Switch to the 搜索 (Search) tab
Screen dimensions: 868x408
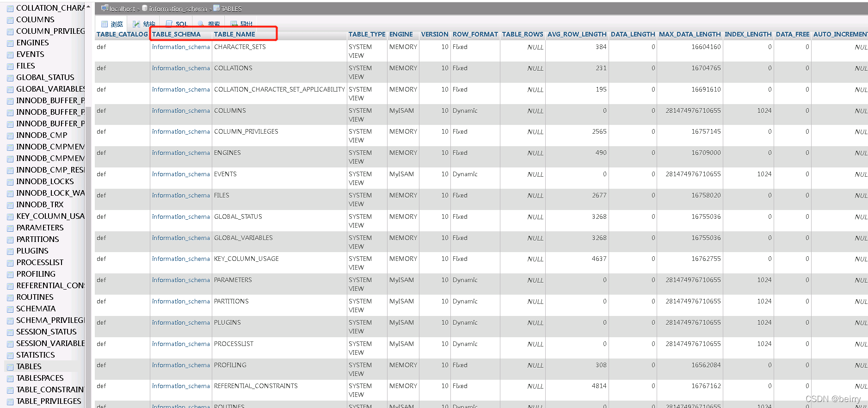(209, 24)
